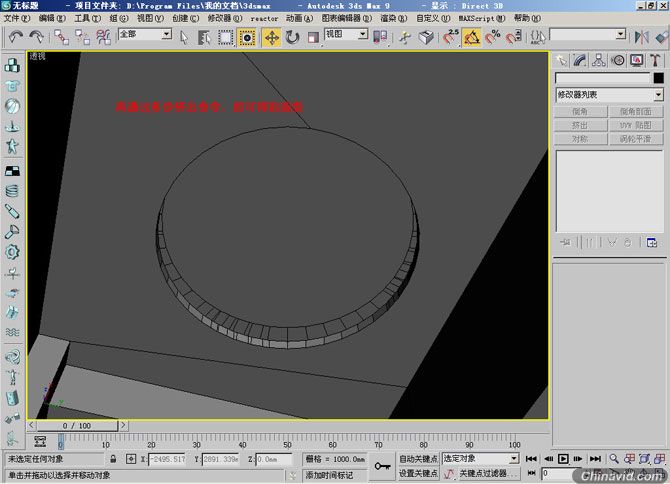Switch to the Motion command panel tab
The width and height of the screenshot is (670, 484).
tap(617, 61)
